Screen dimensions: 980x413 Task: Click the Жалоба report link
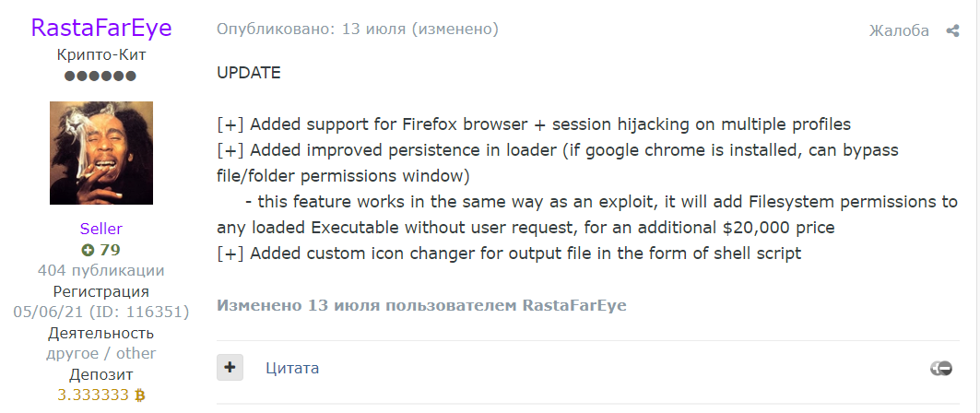pos(899,30)
